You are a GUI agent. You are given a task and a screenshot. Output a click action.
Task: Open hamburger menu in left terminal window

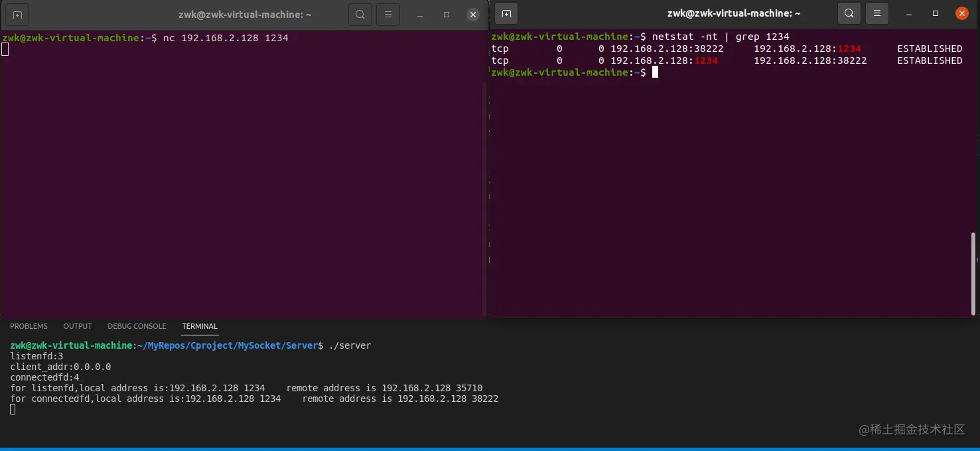tap(388, 15)
